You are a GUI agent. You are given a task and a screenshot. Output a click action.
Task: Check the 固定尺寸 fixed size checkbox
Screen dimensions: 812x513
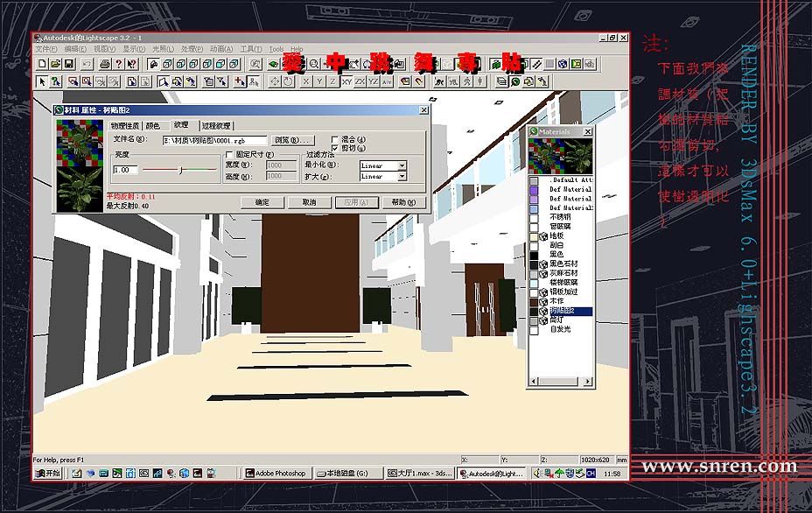click(229, 155)
